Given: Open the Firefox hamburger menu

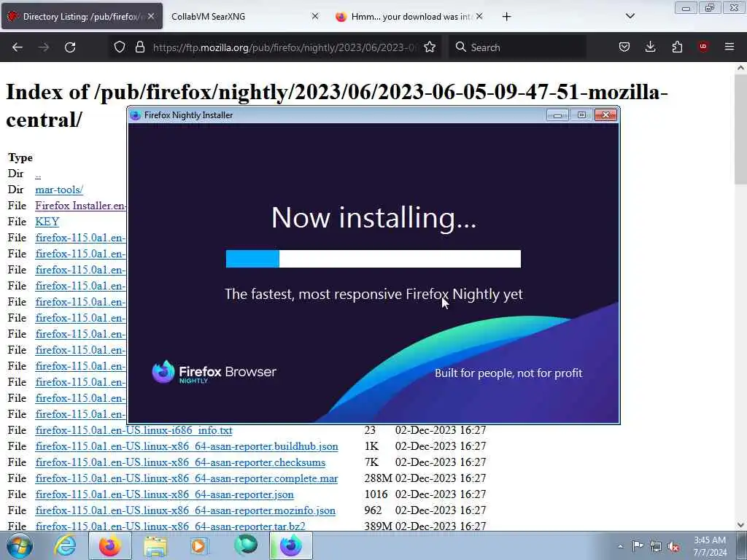Looking at the screenshot, I should 729,47.
